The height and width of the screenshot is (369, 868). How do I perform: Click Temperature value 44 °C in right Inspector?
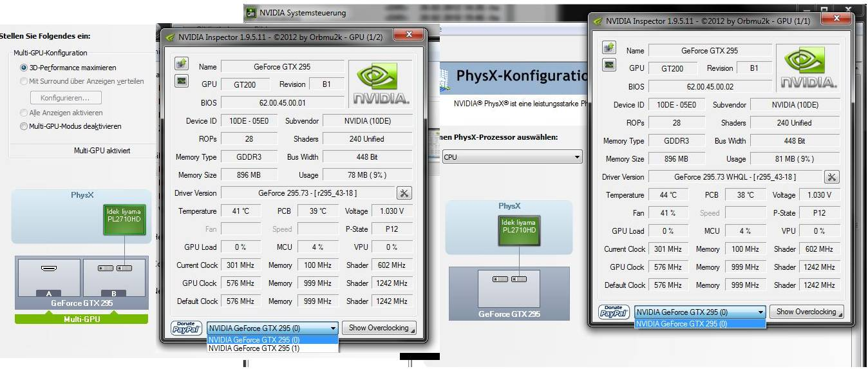(x=668, y=195)
